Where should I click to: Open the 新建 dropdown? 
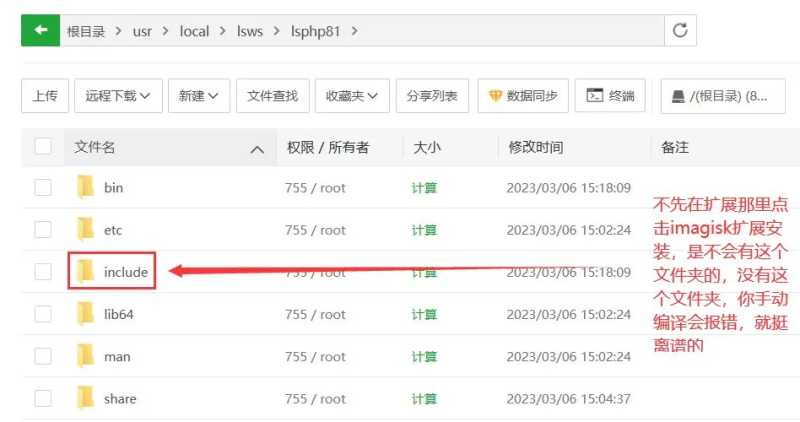[x=199, y=95]
